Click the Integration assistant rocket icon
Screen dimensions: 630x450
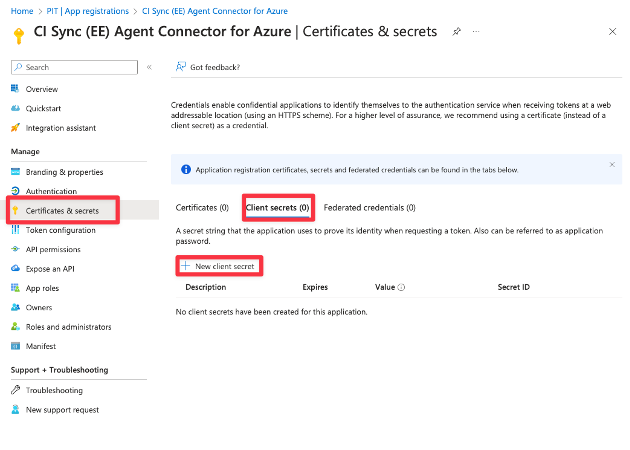coord(15,128)
